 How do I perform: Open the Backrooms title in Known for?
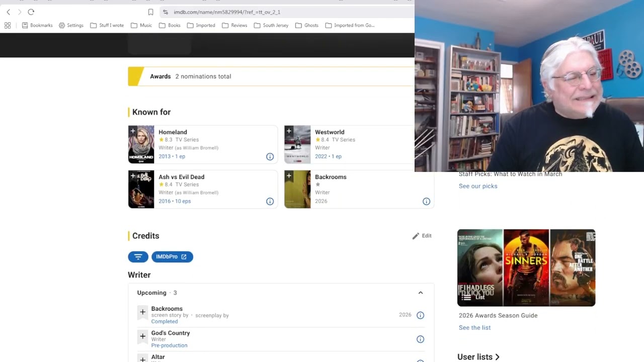pyautogui.click(x=331, y=177)
